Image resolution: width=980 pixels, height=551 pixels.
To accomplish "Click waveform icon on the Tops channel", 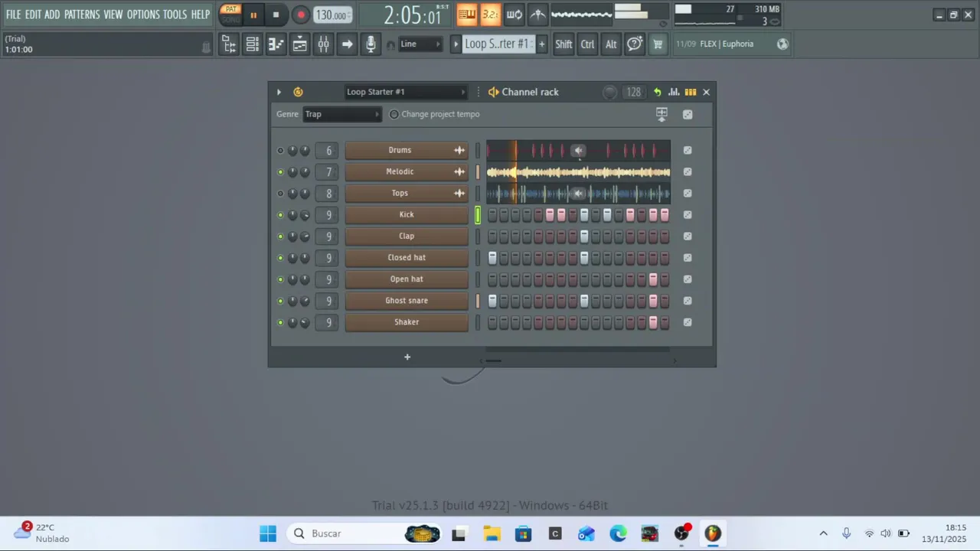I will [x=459, y=194].
